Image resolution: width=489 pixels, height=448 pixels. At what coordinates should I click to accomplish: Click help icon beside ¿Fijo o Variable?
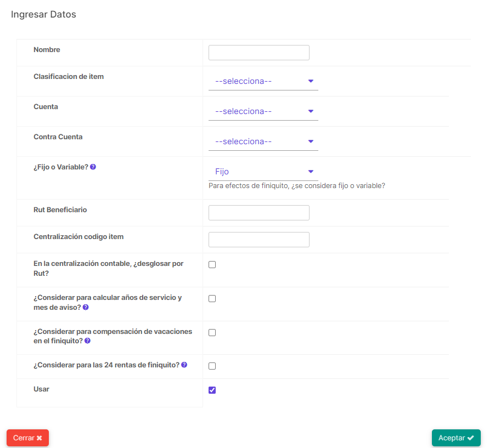pos(93,167)
